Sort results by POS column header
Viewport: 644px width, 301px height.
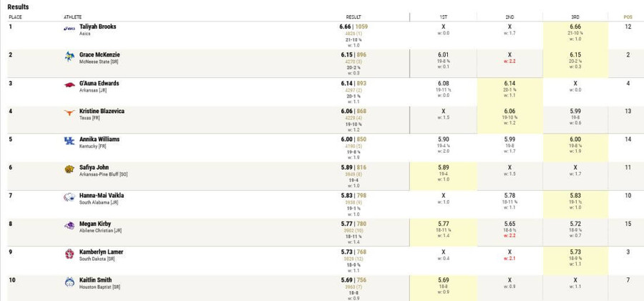click(628, 17)
